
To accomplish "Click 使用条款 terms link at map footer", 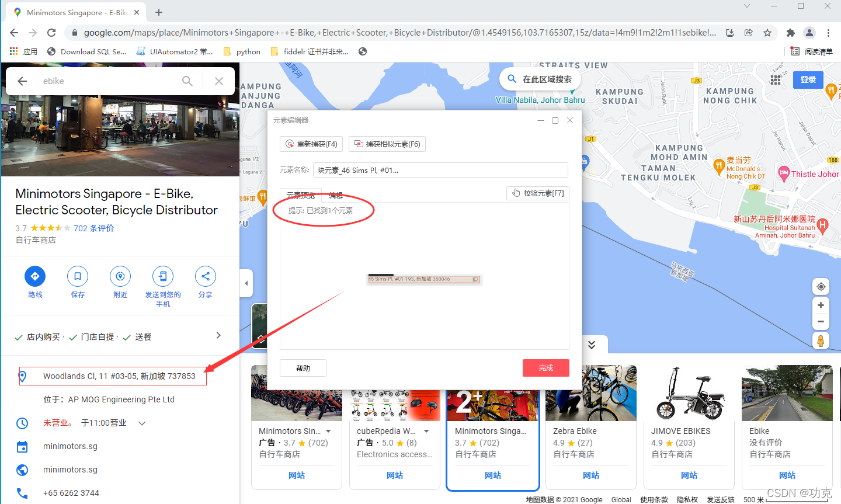I will [x=654, y=499].
